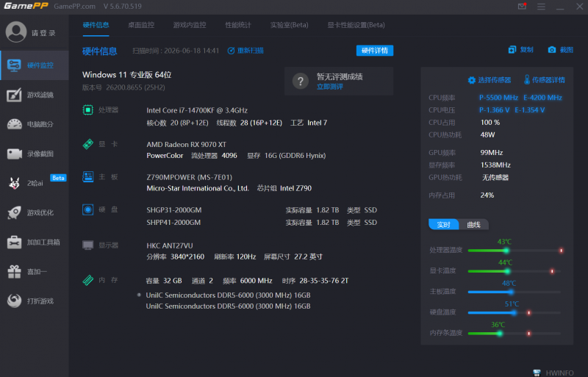Screen dimensions: 588x377
Task: Click the Z790MPOWER (MS-7E01) text
Action: (x=190, y=177)
